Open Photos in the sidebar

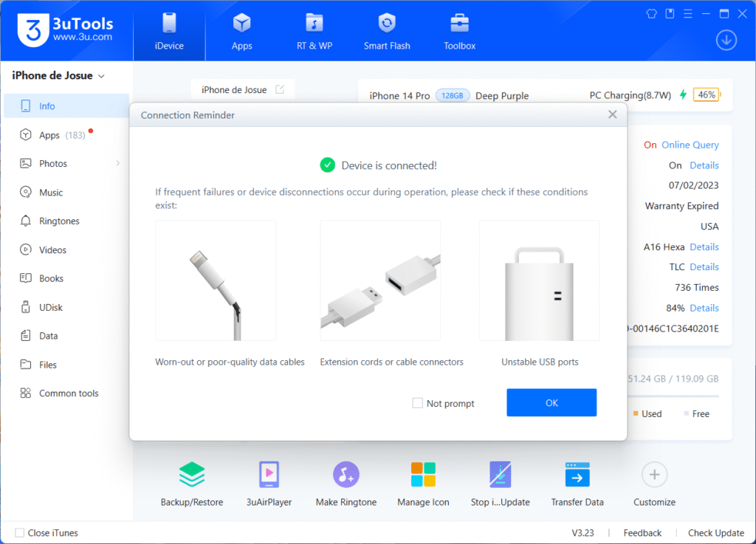coord(66,163)
